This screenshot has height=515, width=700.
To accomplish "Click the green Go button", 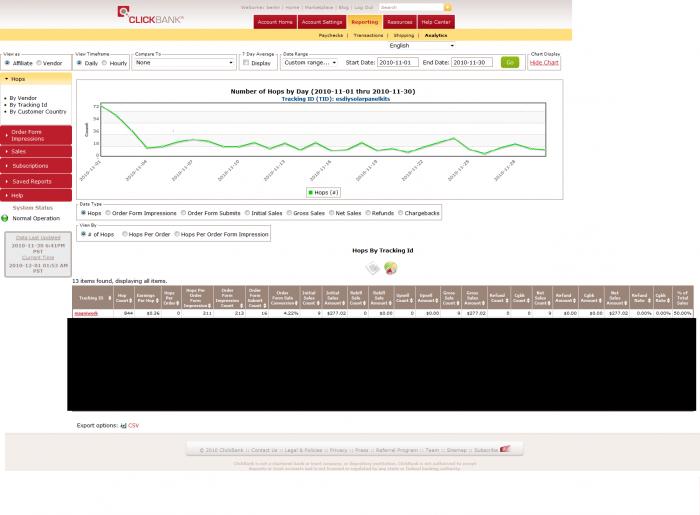I will pos(510,62).
